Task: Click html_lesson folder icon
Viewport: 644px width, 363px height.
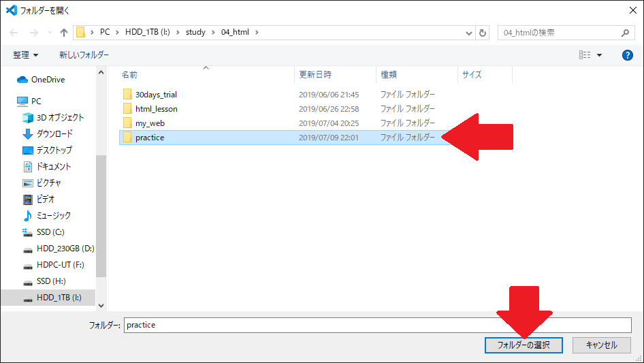Action: point(128,108)
